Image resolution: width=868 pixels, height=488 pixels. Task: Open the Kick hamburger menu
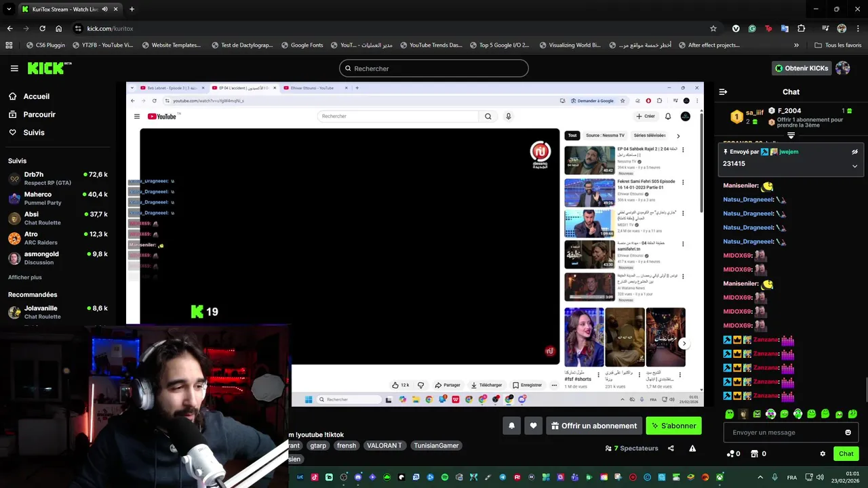point(14,68)
